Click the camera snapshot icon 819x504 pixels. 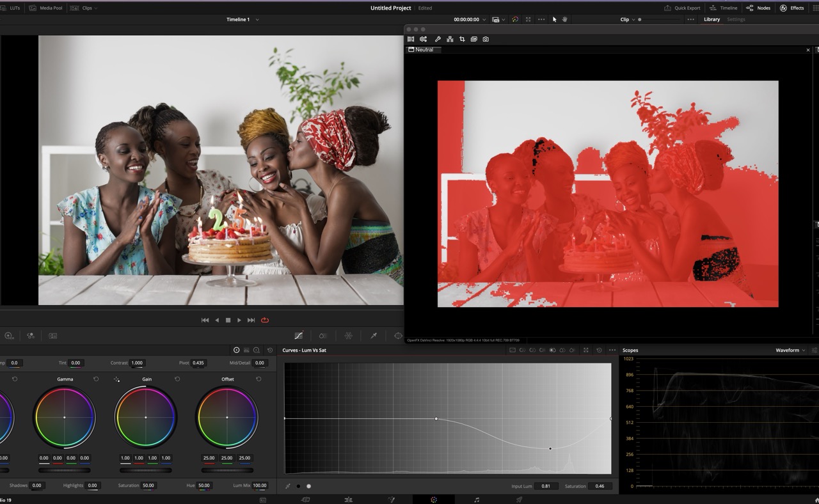[486, 39]
